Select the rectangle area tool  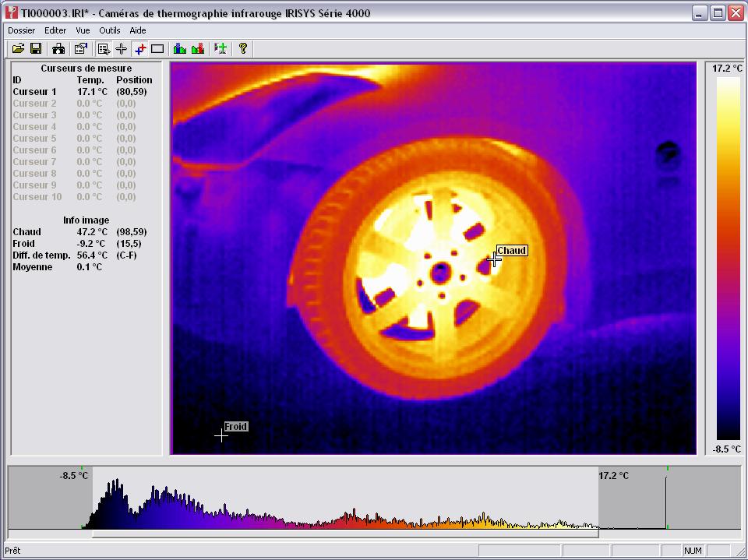coord(157,48)
